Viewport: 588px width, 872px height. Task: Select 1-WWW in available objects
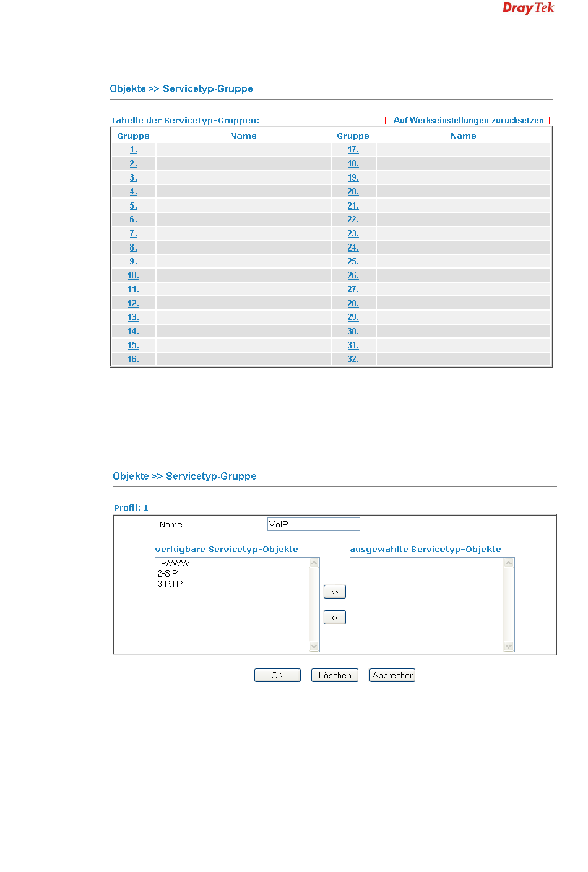(174, 563)
